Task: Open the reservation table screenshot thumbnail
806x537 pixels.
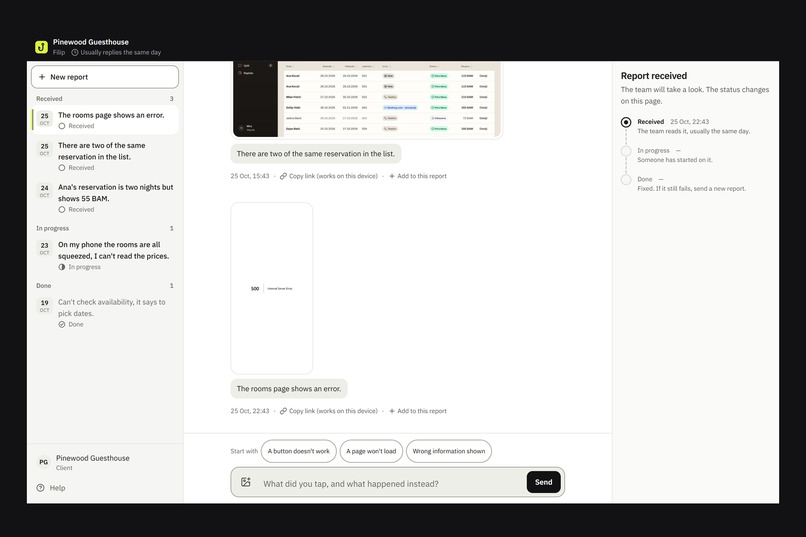Action: 367,99
